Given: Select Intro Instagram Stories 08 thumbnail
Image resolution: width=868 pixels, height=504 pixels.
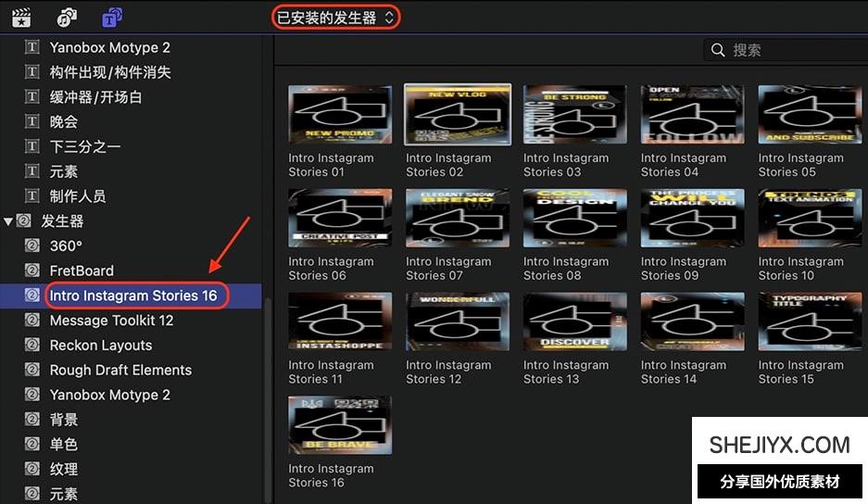Looking at the screenshot, I should 574,218.
